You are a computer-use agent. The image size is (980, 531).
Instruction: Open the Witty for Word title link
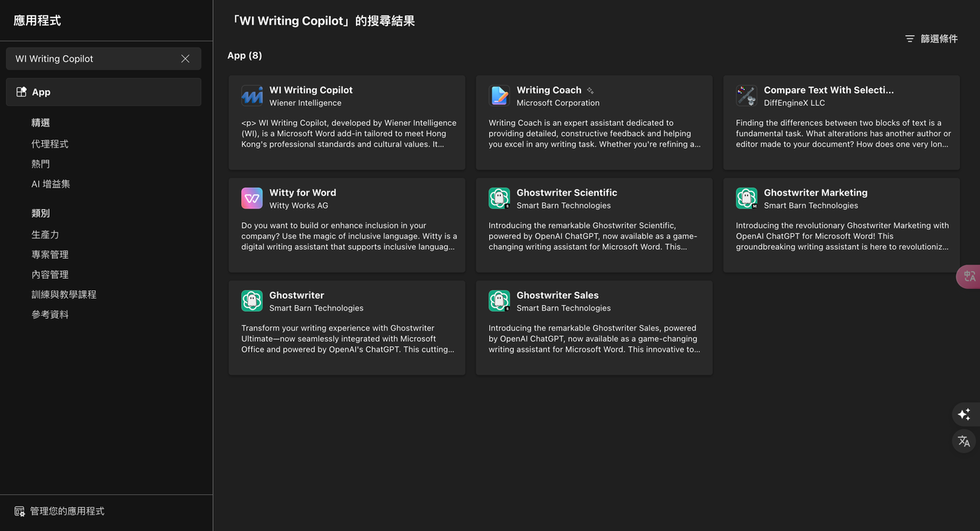coord(302,193)
